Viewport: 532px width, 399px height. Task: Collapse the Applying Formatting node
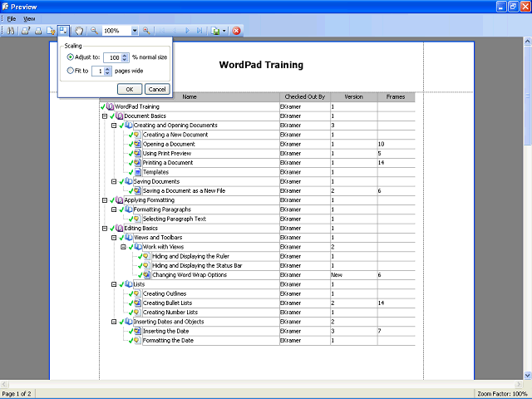[105, 200]
